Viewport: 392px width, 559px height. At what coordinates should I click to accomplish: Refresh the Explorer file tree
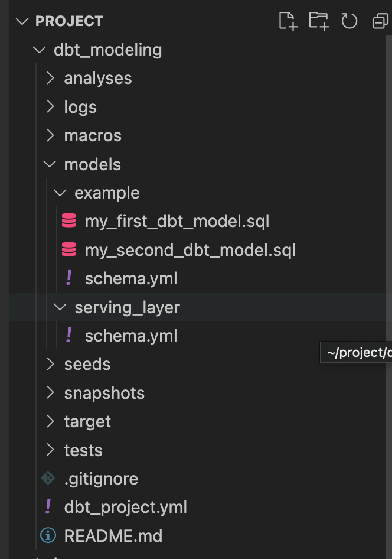click(x=349, y=21)
